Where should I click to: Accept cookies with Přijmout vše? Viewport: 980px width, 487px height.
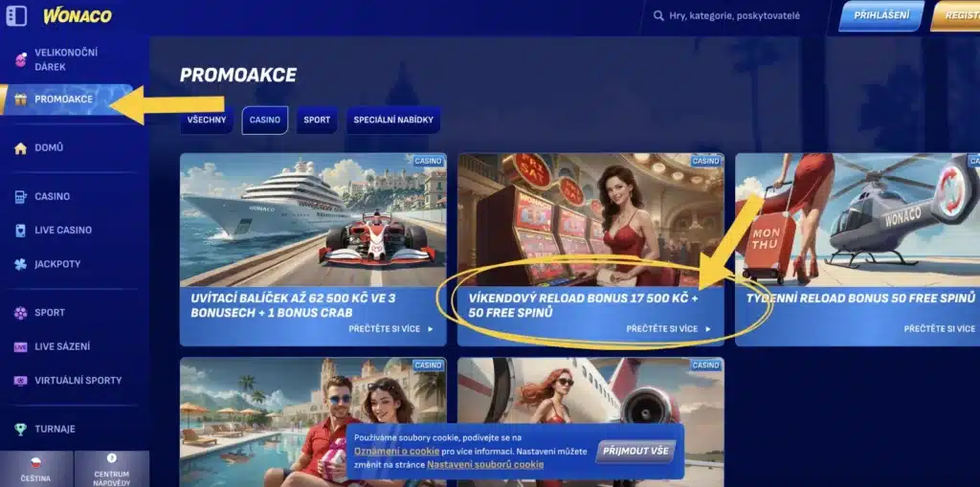click(635, 451)
